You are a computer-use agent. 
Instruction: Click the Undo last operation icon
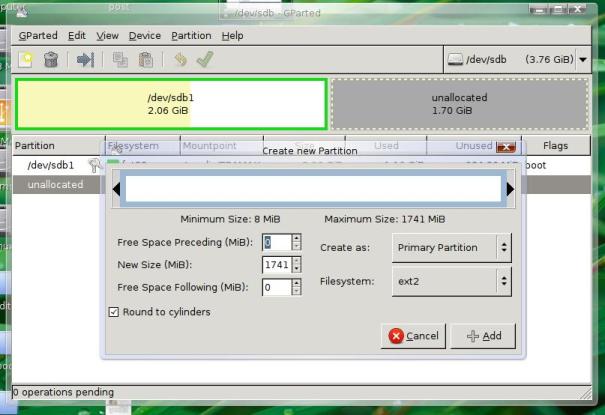180,60
